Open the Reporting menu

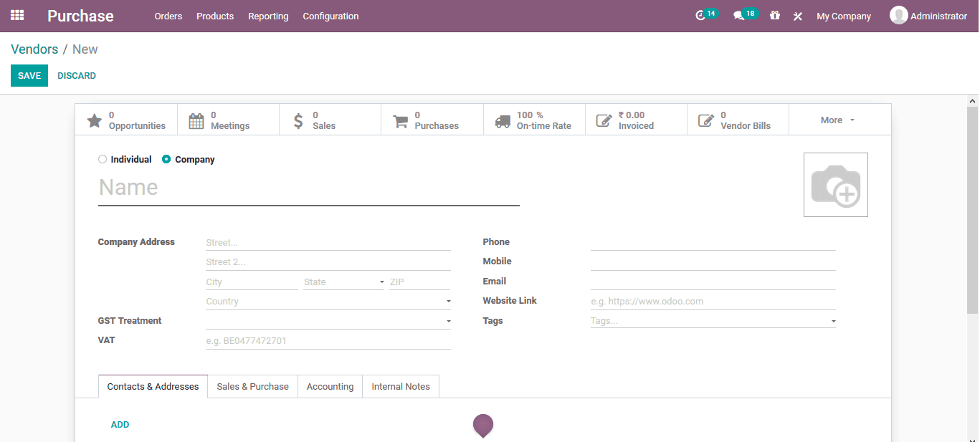(x=268, y=16)
